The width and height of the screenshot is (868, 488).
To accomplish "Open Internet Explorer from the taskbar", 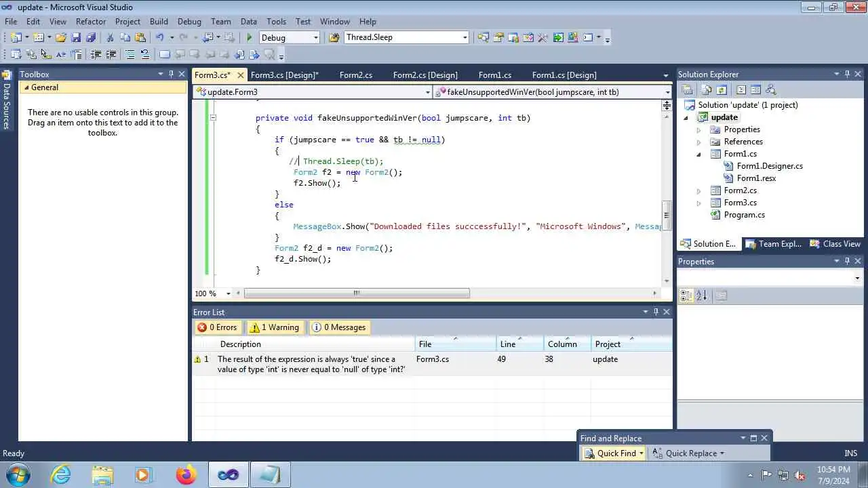I will tap(61, 474).
